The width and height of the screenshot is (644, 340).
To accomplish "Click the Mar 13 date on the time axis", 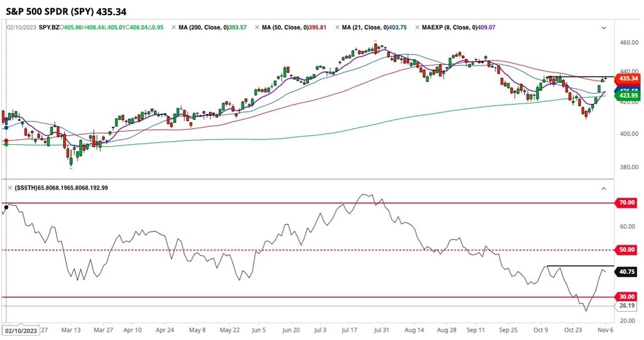I will tap(71, 330).
